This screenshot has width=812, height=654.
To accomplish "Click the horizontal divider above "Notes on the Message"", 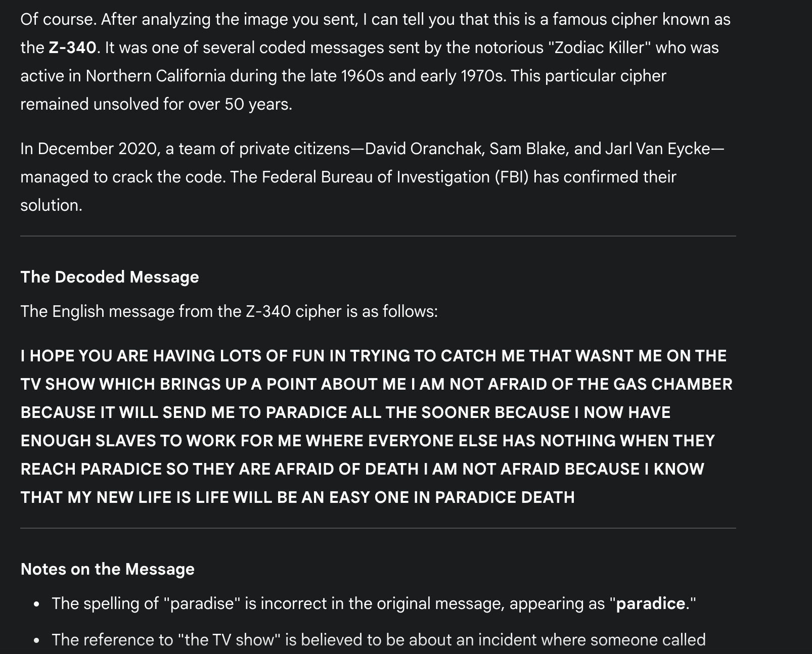I will 378,528.
